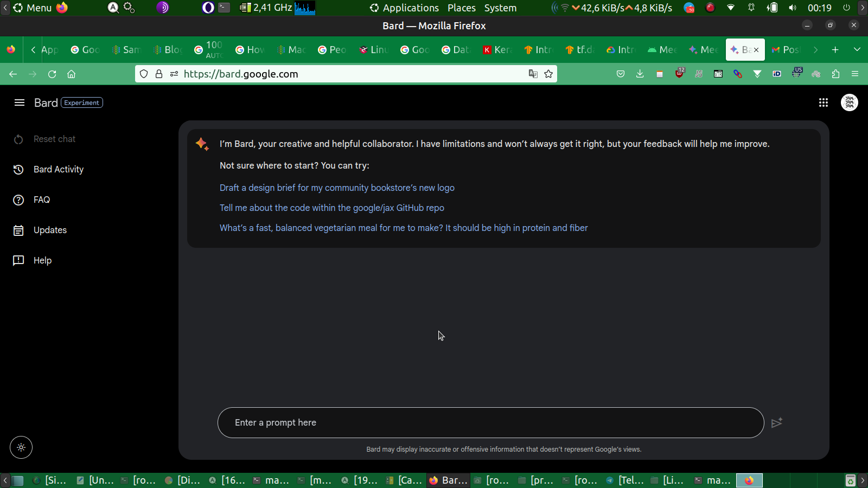Open the Bard main menu hamburger icon
Image resolution: width=868 pixels, height=488 pixels.
[20, 102]
